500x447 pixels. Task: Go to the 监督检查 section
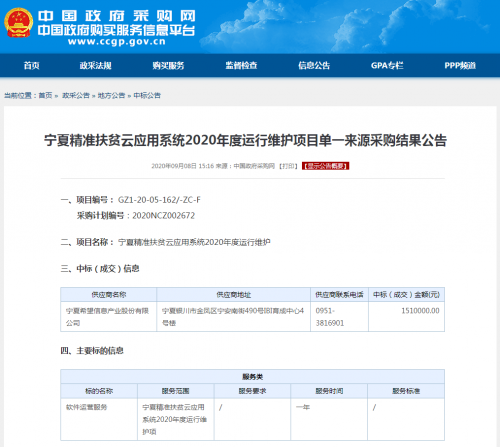pos(241,66)
